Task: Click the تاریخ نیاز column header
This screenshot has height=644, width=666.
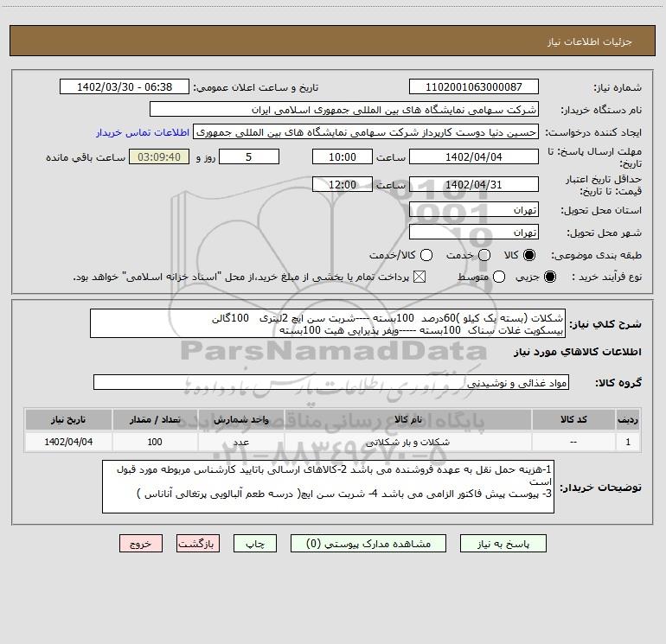Action: [68, 419]
